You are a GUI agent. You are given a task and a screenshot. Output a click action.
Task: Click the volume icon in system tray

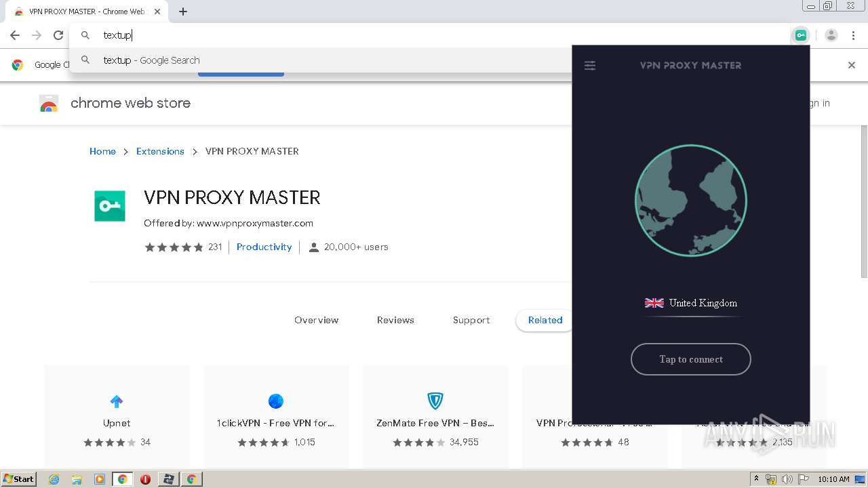(x=787, y=479)
